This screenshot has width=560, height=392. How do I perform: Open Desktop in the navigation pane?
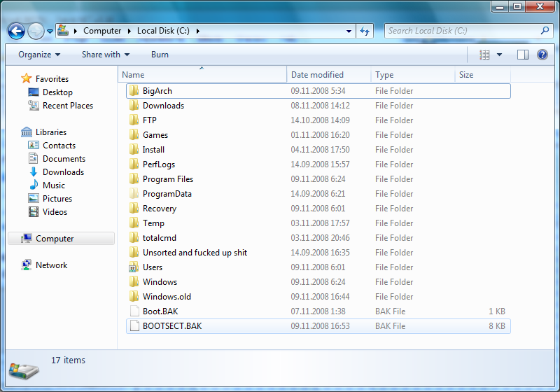pyautogui.click(x=57, y=92)
